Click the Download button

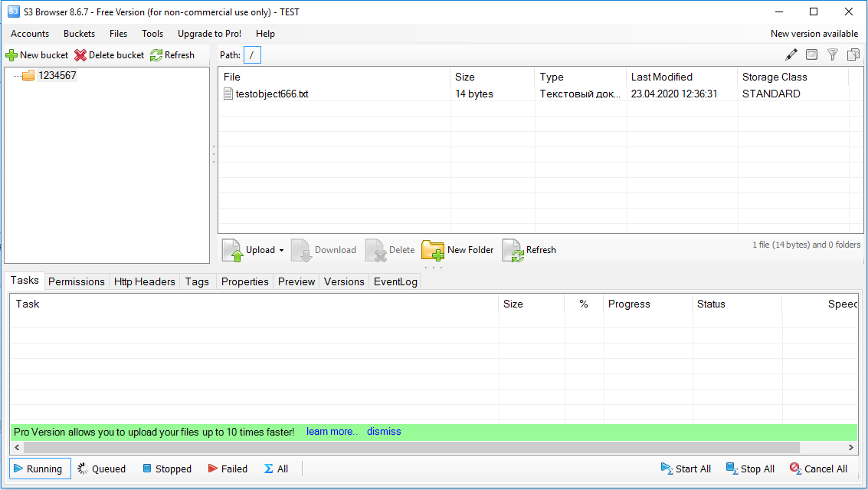tap(324, 250)
